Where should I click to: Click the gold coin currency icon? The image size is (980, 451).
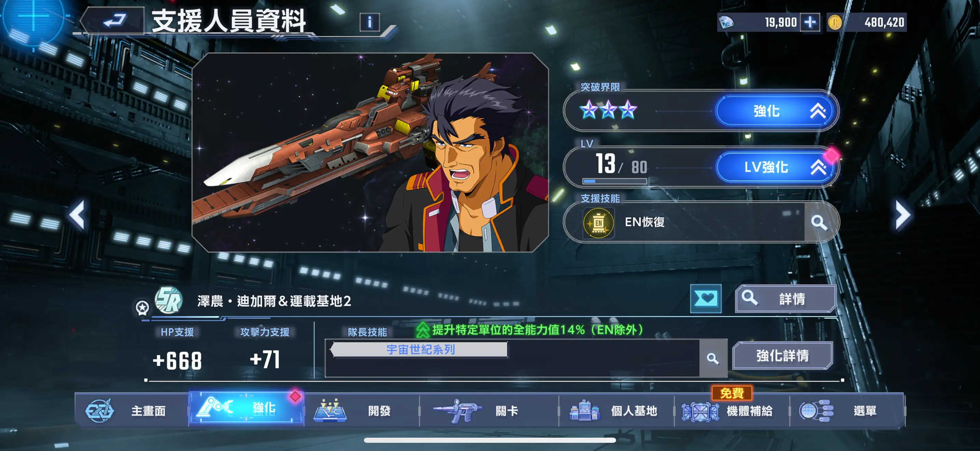coord(834,22)
